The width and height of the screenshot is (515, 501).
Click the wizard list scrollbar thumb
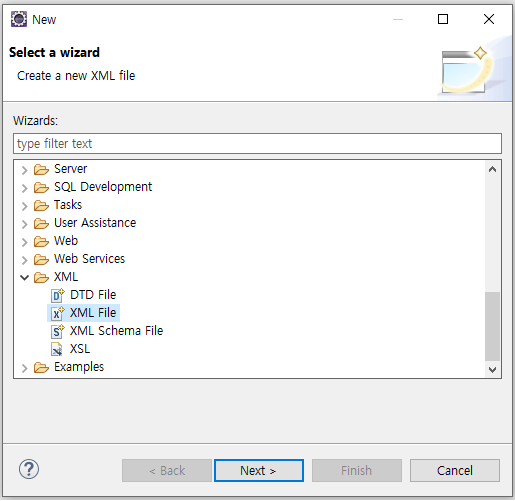pos(492,326)
